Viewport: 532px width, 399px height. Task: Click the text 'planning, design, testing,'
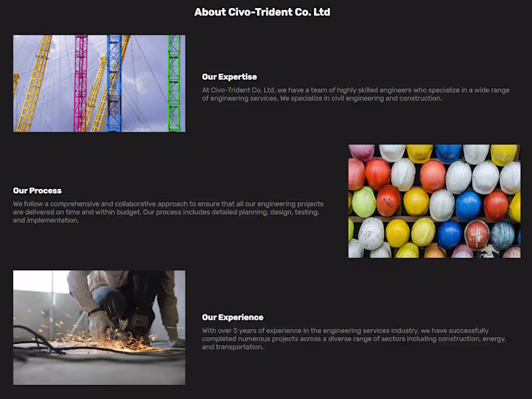[279, 212]
